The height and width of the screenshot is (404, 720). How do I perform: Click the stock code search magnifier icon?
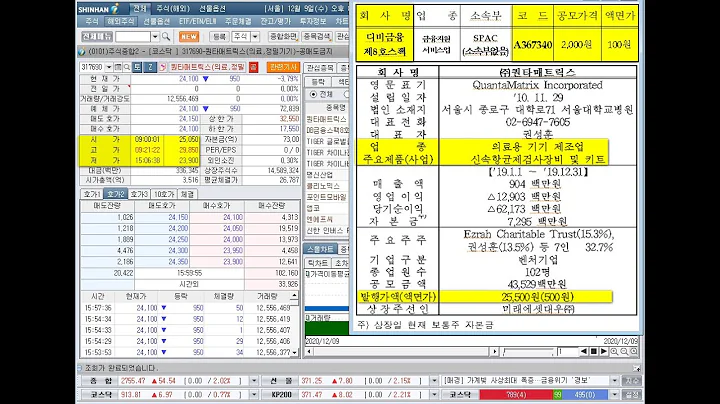pos(127,67)
